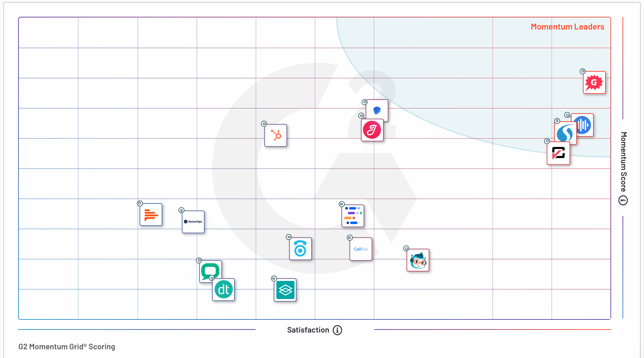This screenshot has height=358, width=644.
Task: Open the black and red Z logo
Action: tap(558, 153)
